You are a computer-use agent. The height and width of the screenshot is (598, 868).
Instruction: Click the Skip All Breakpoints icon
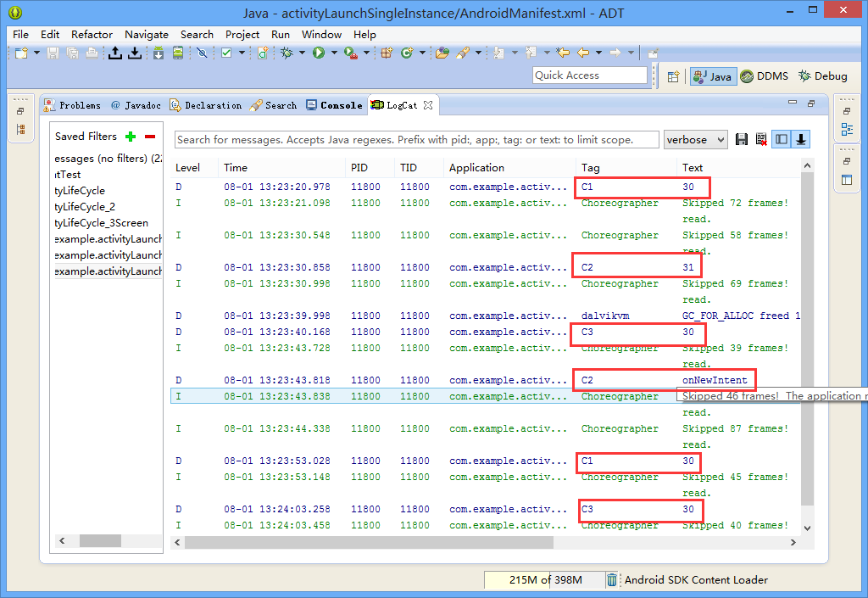[x=202, y=53]
